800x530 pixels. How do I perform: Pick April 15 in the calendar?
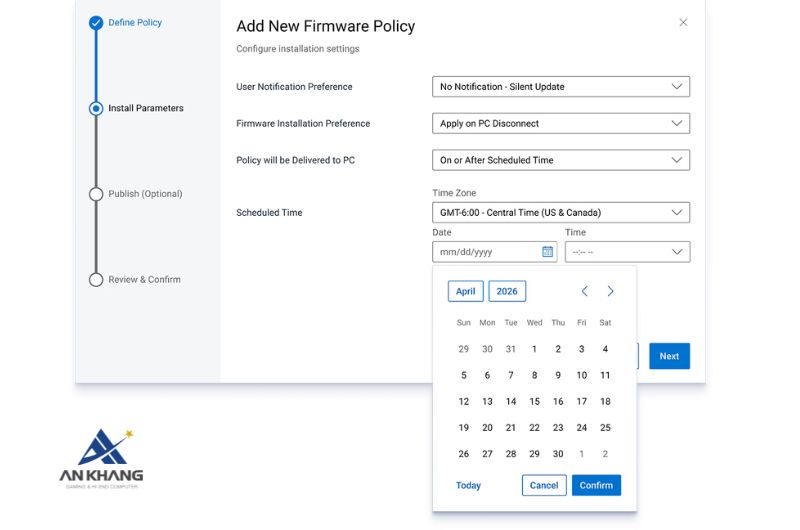pyautogui.click(x=534, y=401)
